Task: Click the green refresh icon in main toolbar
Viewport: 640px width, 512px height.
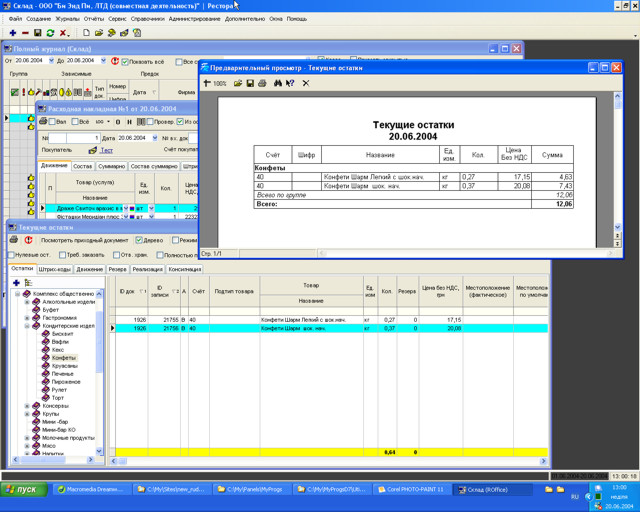Action: 51,33
